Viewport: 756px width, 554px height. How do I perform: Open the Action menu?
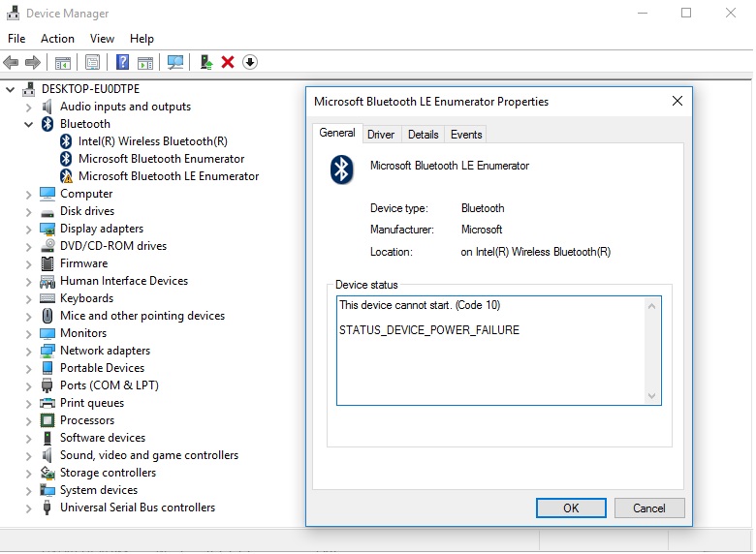coord(57,39)
